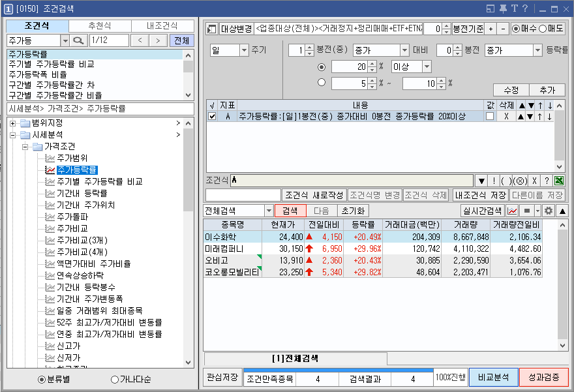Screen dimensions: 574x392
Task: Click the X button beside condition formula
Action: [x=534, y=181]
